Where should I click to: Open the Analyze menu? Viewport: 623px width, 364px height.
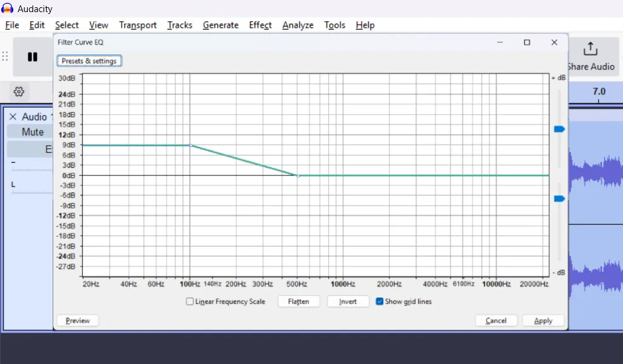tap(298, 25)
